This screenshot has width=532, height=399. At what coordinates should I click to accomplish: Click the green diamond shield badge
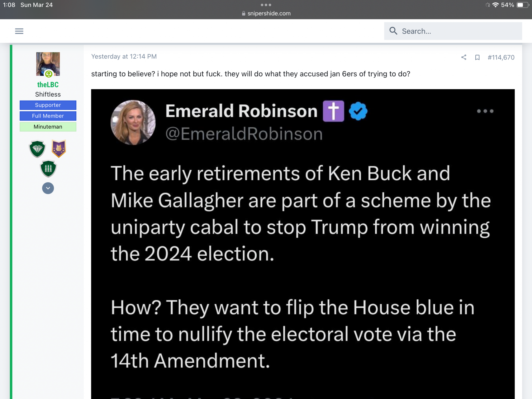(37, 149)
